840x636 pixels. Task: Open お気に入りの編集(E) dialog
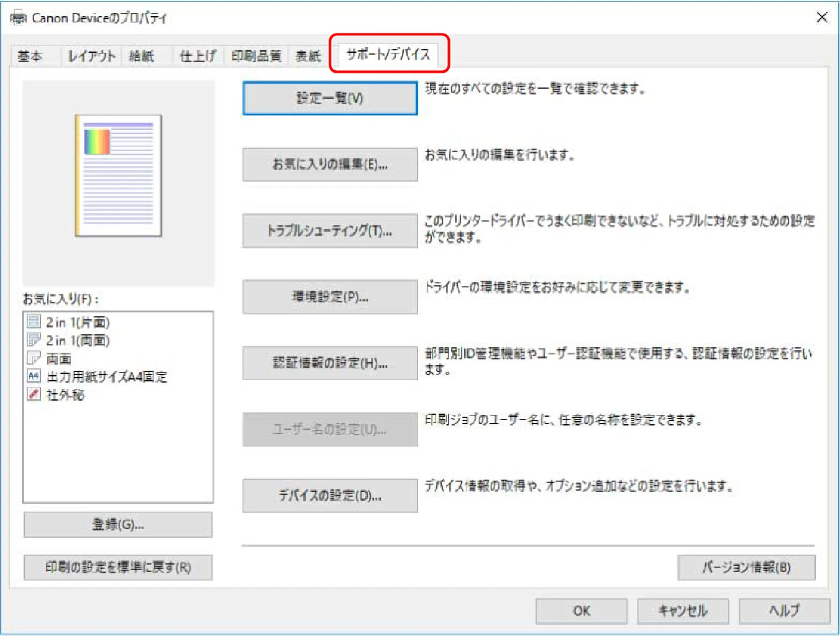330,165
